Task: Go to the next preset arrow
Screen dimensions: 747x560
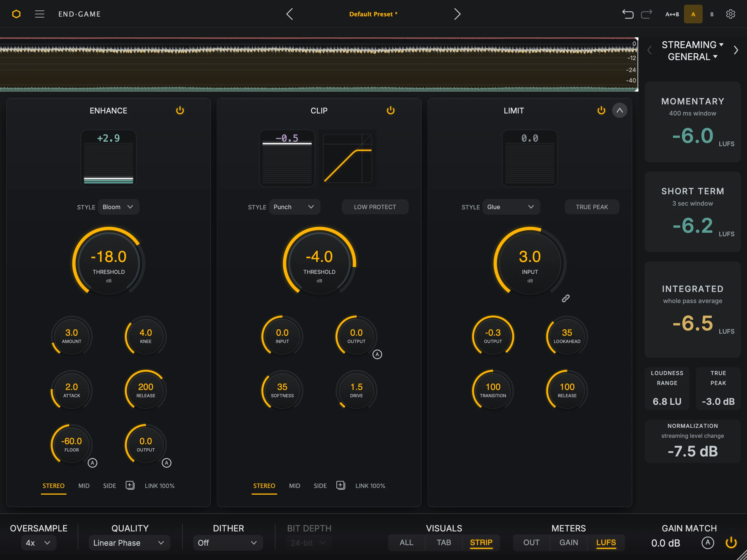Action: pos(457,14)
